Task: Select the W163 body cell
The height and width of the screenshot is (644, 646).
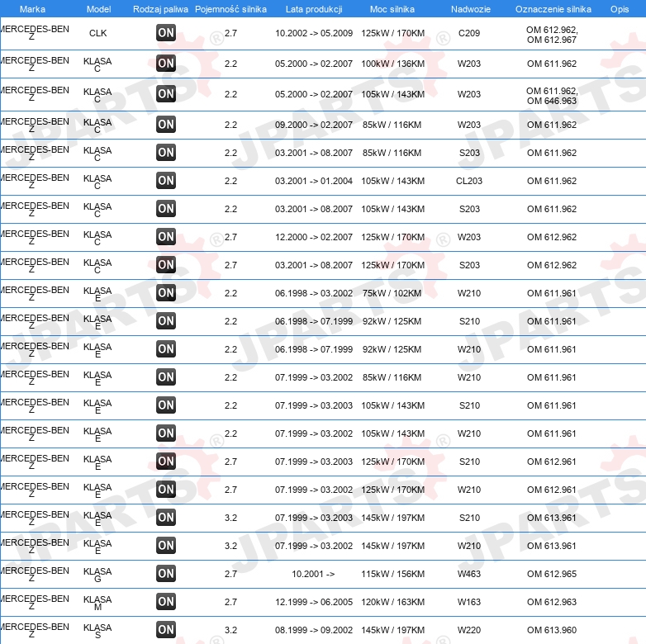Action: [x=469, y=602]
